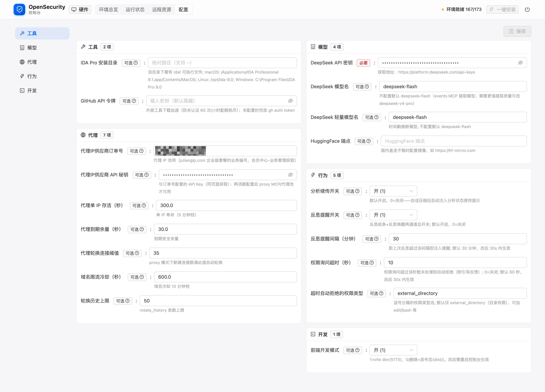The image size is (545, 392).
Task: Open the 前端开发模式 dropdown
Action: [x=393, y=350]
